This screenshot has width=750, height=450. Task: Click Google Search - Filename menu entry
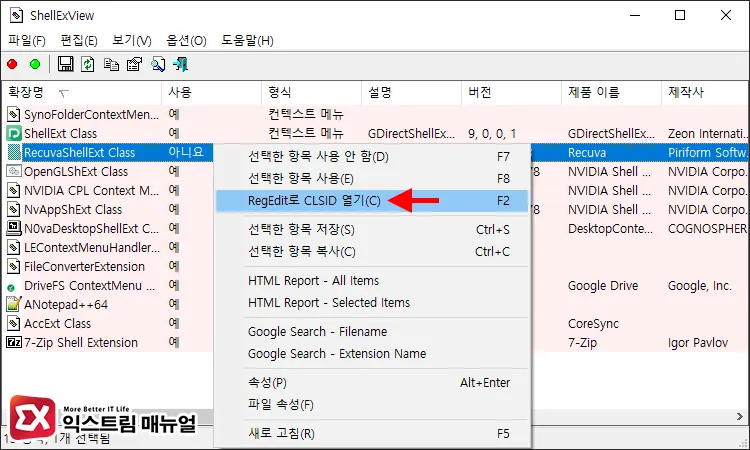coord(317,331)
